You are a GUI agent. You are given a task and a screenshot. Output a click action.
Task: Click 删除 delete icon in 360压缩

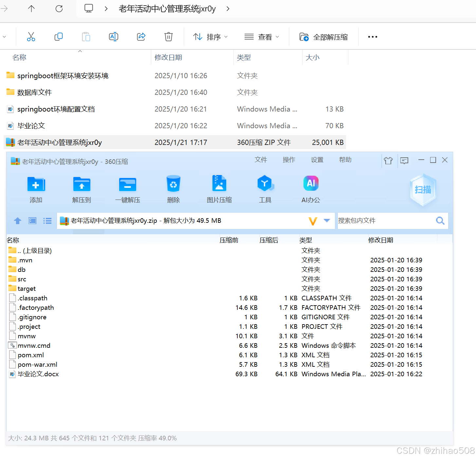click(x=174, y=190)
